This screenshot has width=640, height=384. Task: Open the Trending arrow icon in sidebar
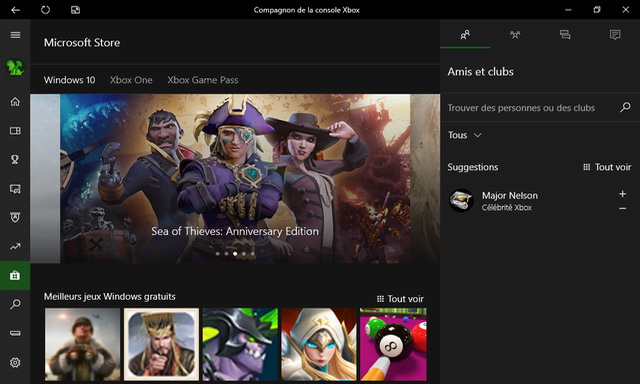pos(15,246)
